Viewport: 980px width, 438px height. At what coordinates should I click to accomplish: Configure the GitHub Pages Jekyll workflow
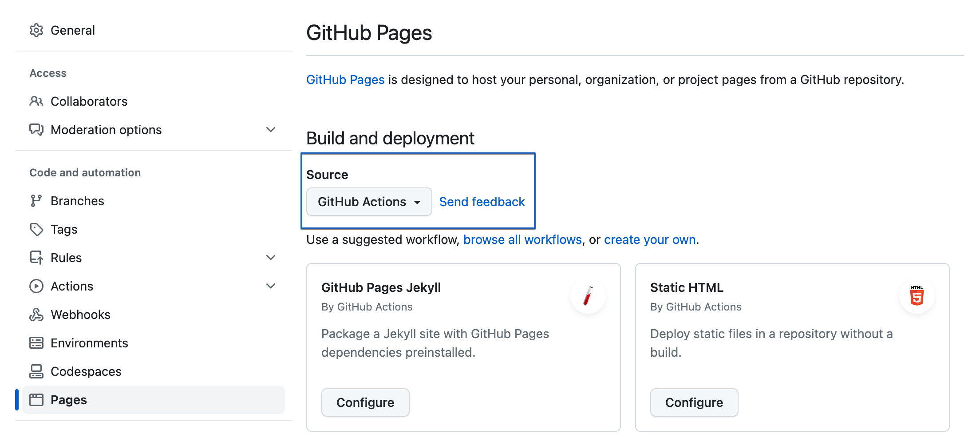tap(365, 402)
